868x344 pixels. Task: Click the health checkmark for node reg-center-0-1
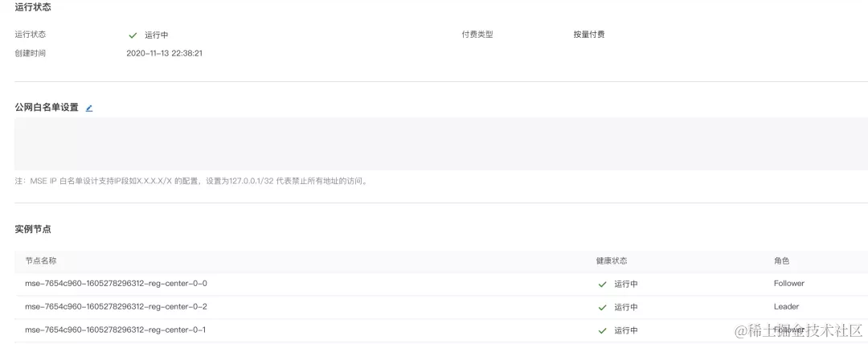[602, 330]
